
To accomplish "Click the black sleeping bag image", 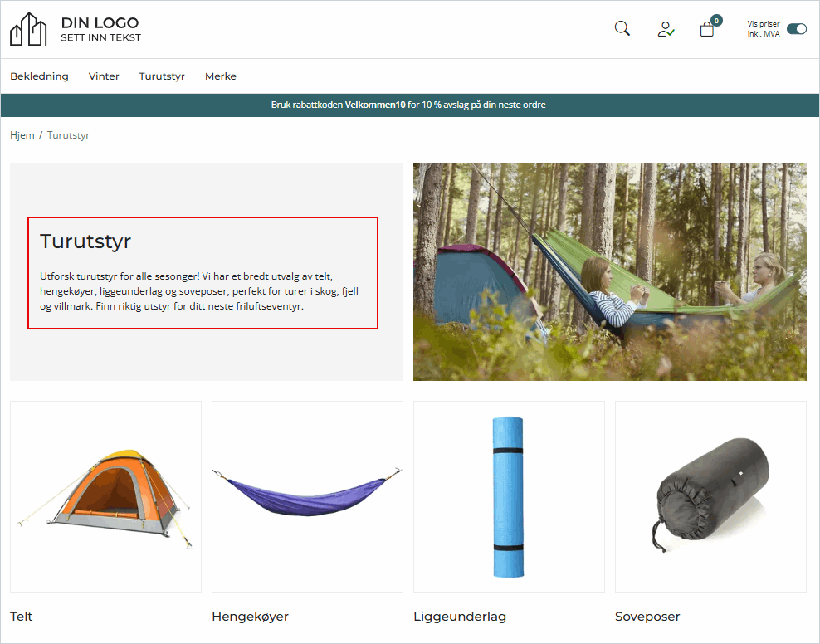I will coord(710,496).
